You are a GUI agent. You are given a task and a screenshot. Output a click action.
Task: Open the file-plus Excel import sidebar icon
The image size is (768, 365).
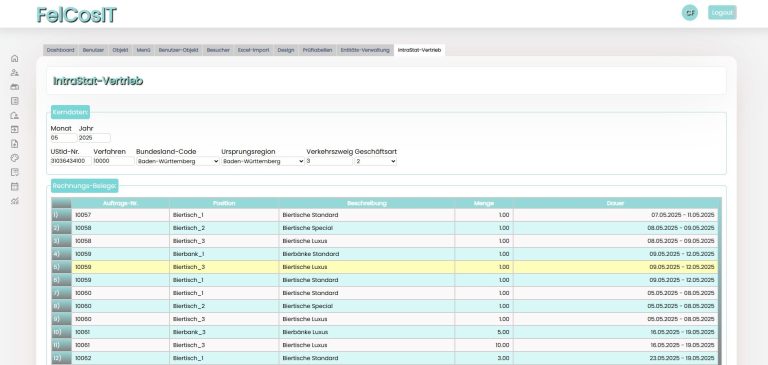(15, 144)
